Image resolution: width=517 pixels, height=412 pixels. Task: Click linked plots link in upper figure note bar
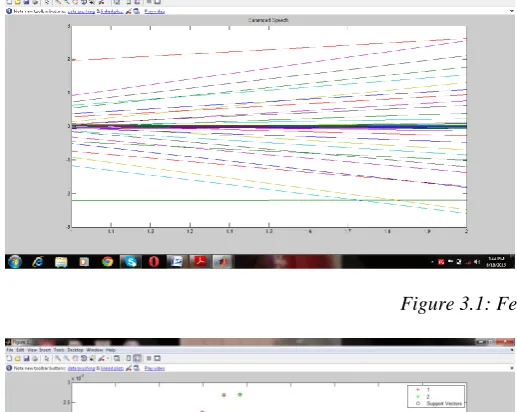click(x=112, y=11)
